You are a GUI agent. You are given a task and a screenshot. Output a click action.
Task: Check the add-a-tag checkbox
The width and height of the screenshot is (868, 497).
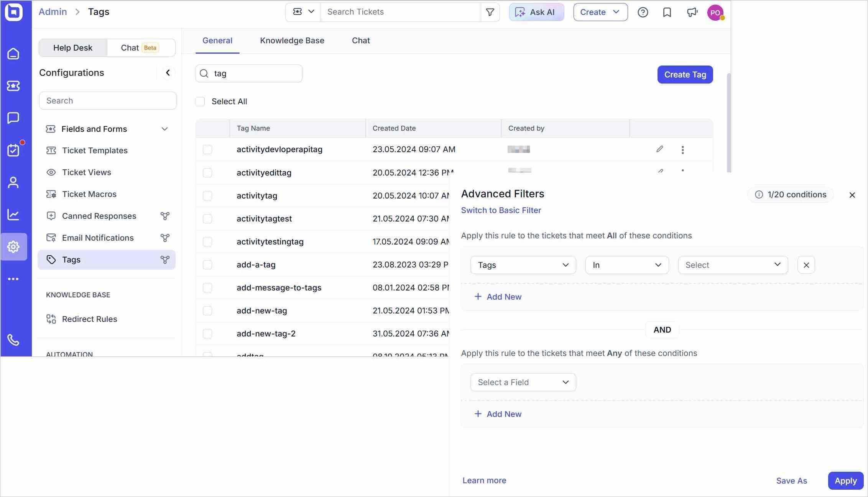(207, 265)
